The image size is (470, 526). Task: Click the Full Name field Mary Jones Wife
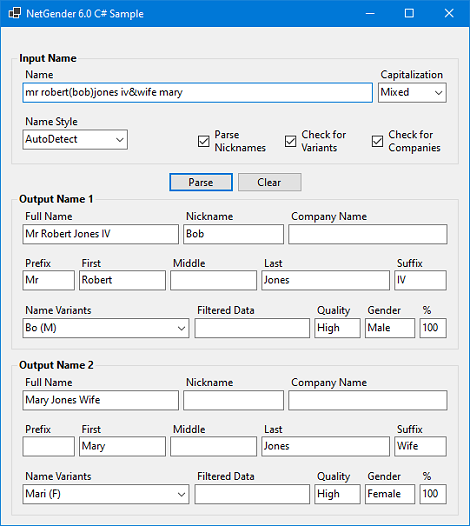click(x=101, y=400)
